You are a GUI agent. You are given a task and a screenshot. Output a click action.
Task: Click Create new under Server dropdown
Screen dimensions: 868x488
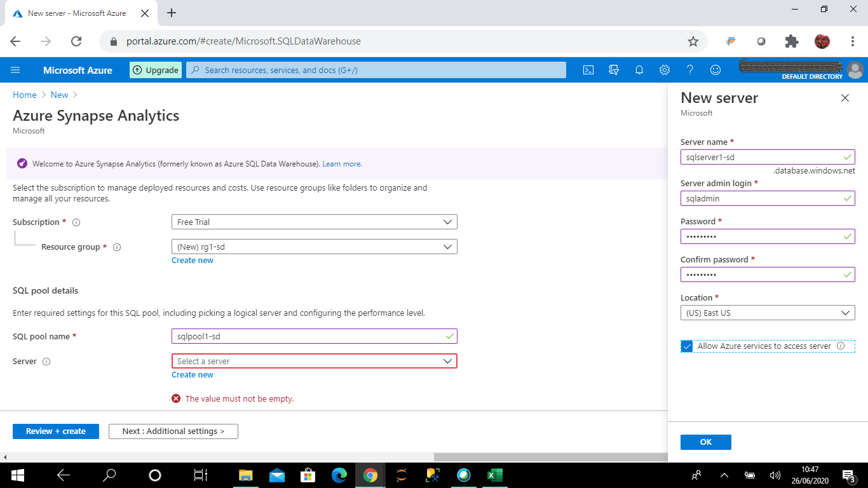pyautogui.click(x=193, y=375)
